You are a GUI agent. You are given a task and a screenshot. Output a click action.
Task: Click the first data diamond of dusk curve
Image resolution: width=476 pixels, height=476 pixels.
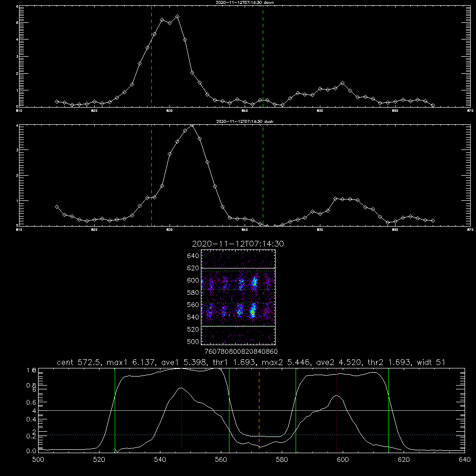point(57,207)
